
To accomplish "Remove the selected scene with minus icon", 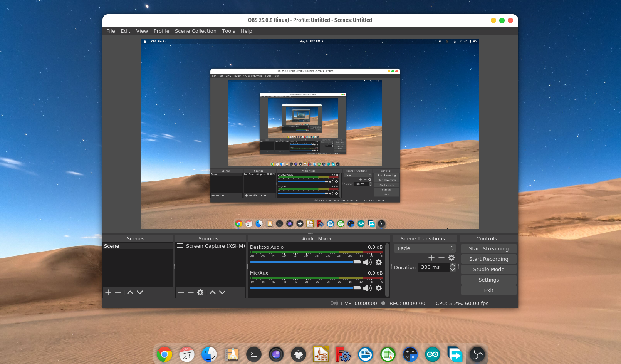I will pyautogui.click(x=118, y=292).
